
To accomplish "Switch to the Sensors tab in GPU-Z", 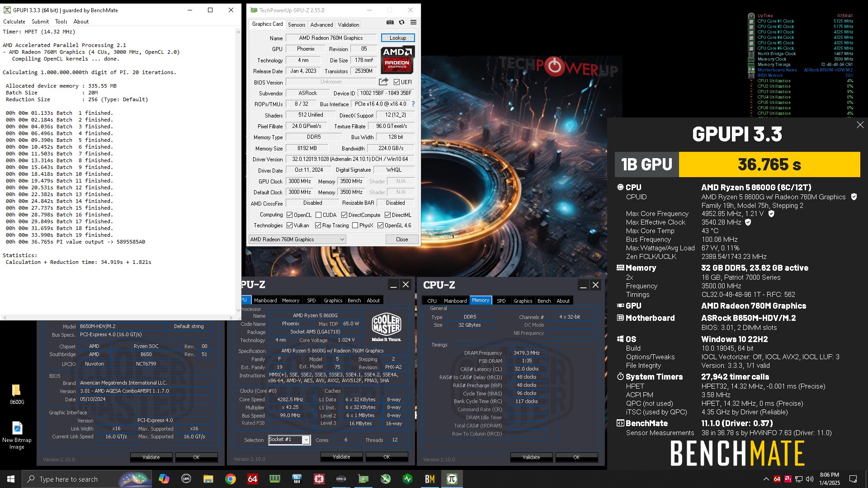I will click(x=297, y=25).
